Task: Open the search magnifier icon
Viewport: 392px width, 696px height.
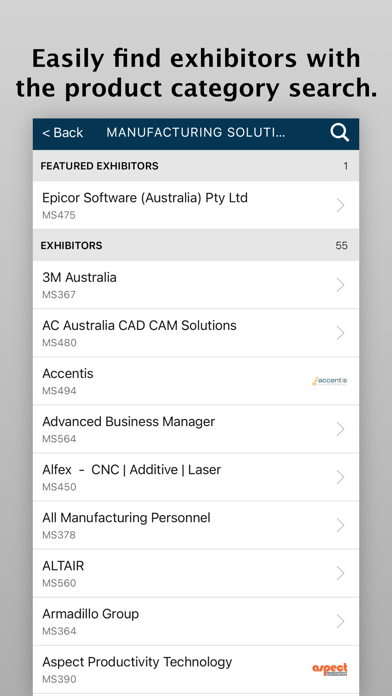Action: (340, 133)
